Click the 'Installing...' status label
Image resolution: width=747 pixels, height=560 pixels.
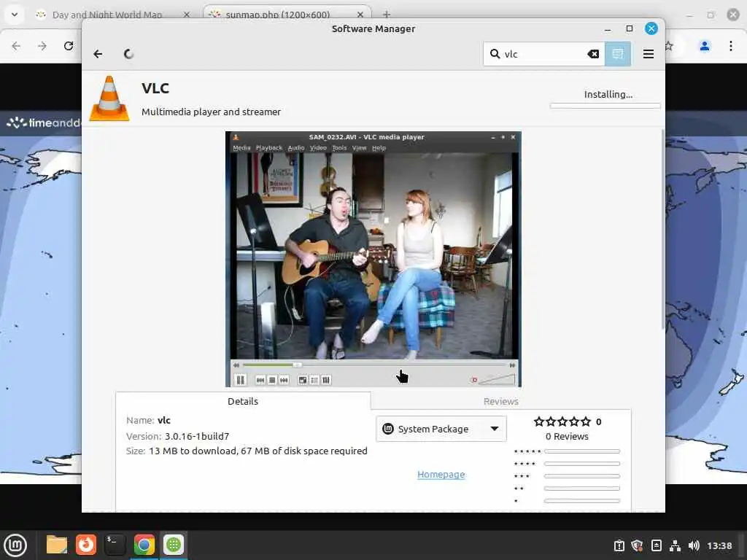pyautogui.click(x=608, y=94)
